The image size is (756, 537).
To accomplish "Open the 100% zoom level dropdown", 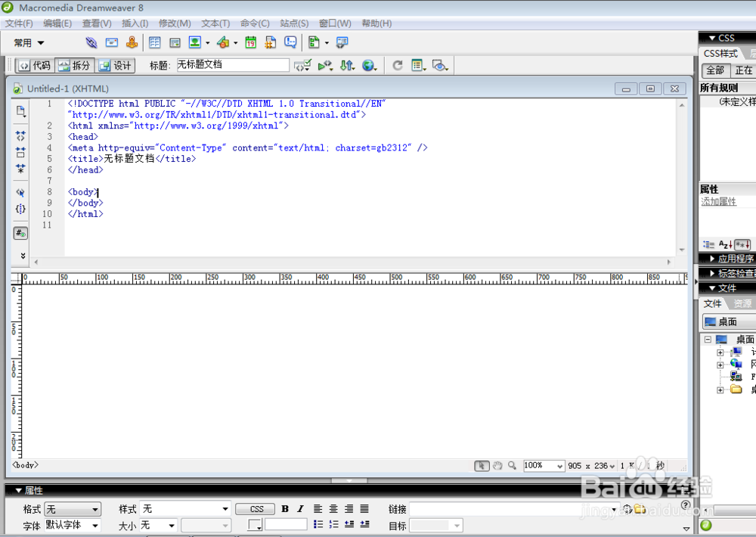I will point(544,466).
